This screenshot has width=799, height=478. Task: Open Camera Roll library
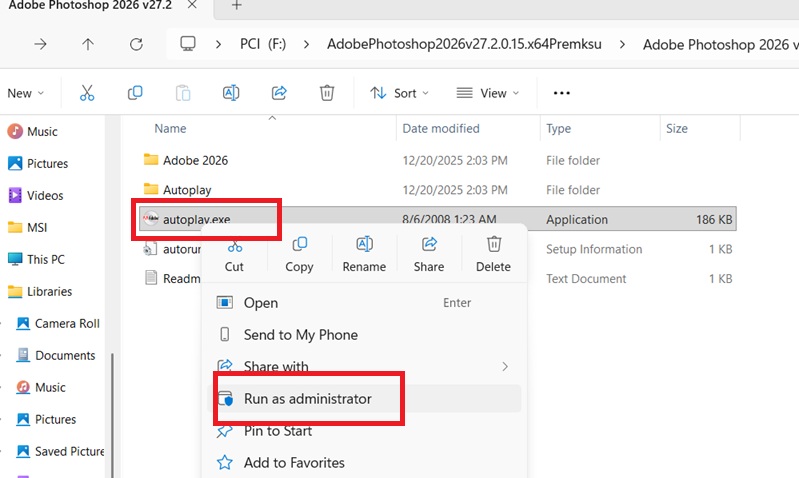click(x=58, y=324)
